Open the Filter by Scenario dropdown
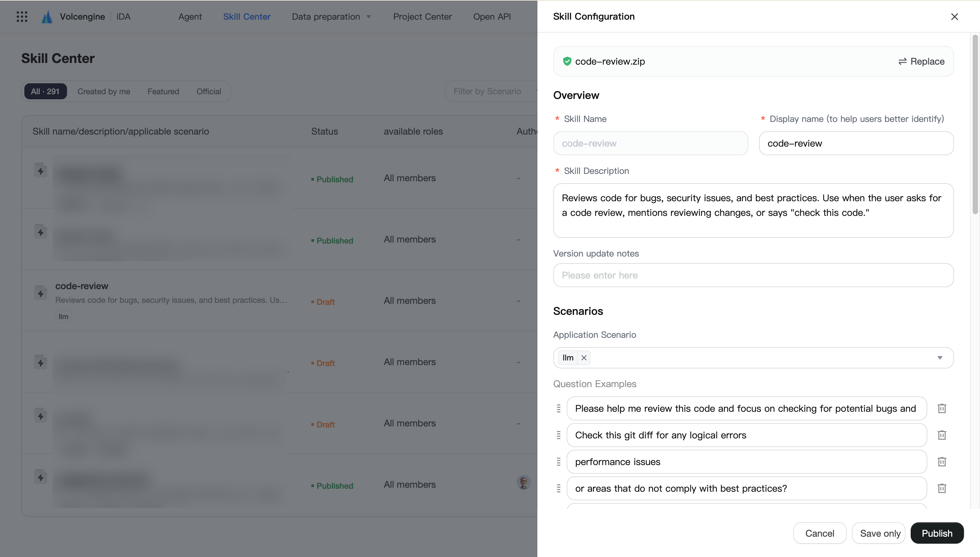Image resolution: width=980 pixels, height=557 pixels. [x=492, y=91]
